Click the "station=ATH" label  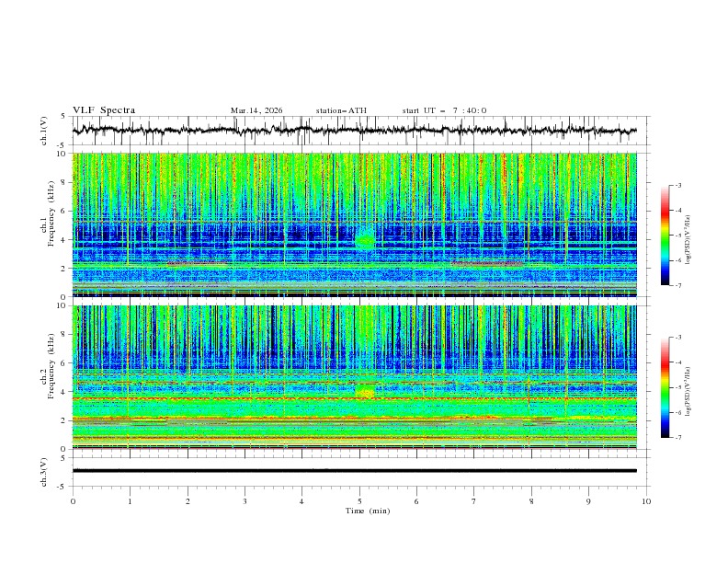[341, 110]
